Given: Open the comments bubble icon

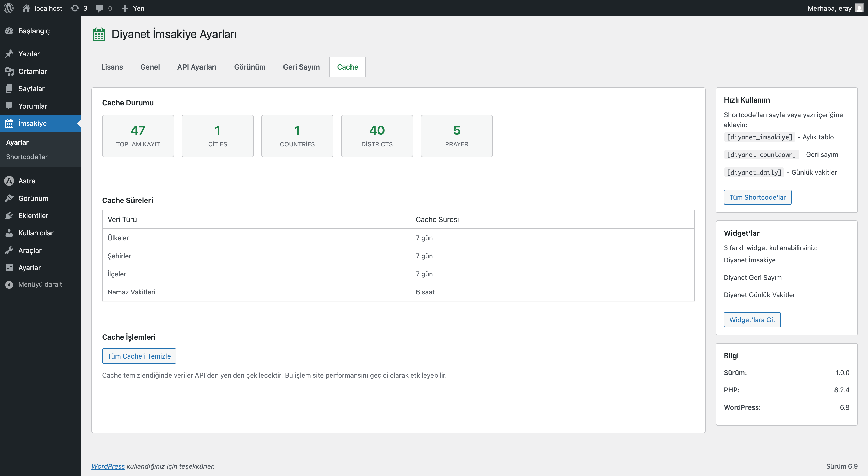Looking at the screenshot, I should coord(100,8).
